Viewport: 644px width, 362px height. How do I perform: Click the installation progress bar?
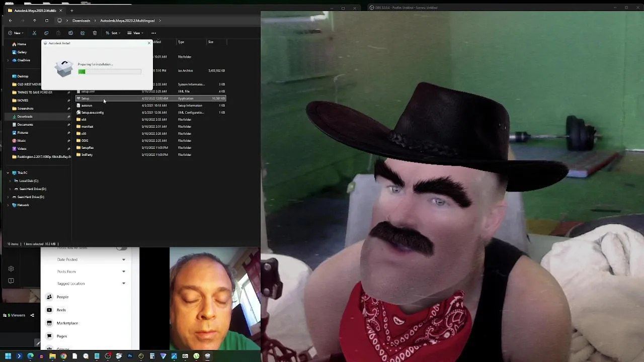click(110, 72)
